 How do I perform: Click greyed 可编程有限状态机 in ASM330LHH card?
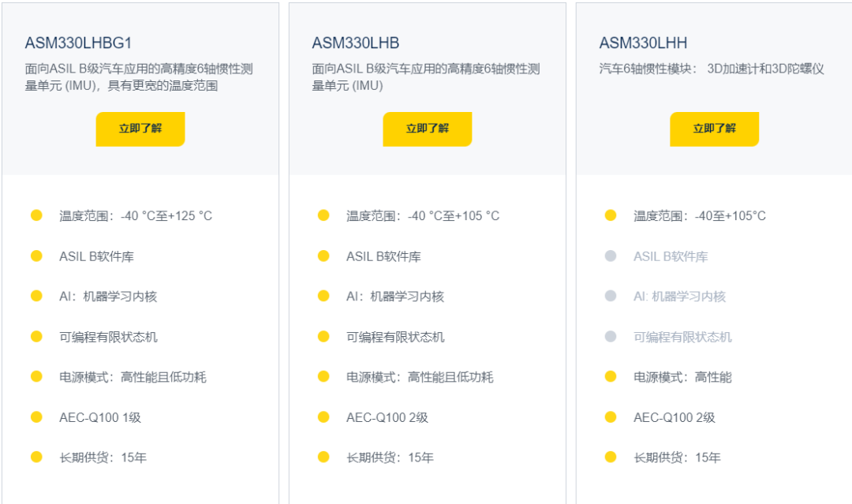[x=682, y=337]
